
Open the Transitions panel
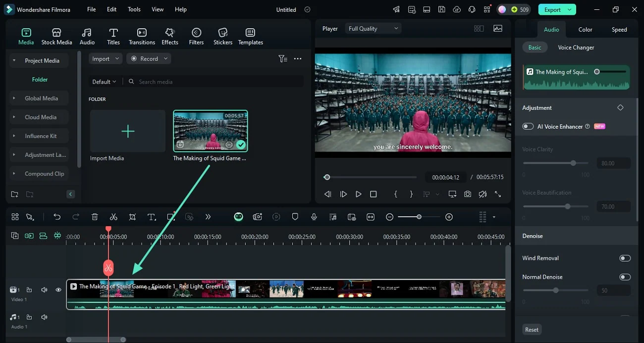click(142, 37)
